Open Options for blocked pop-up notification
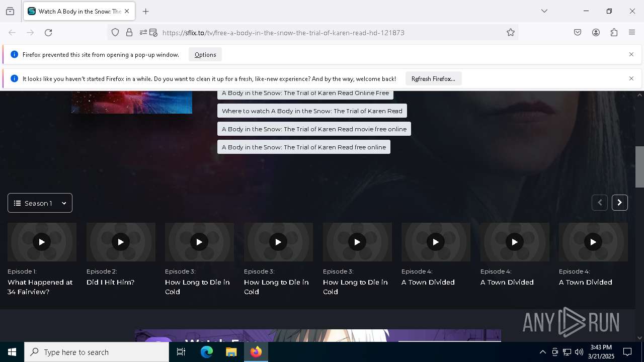 point(205,55)
